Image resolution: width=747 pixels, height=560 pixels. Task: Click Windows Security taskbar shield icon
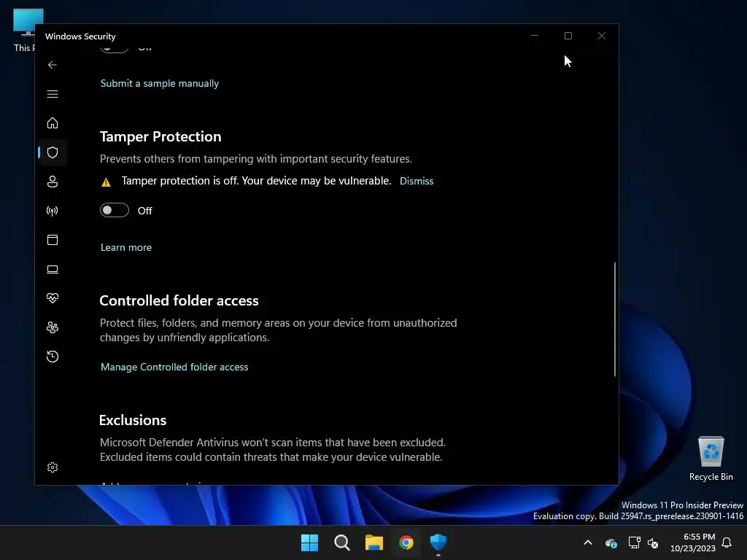438,542
